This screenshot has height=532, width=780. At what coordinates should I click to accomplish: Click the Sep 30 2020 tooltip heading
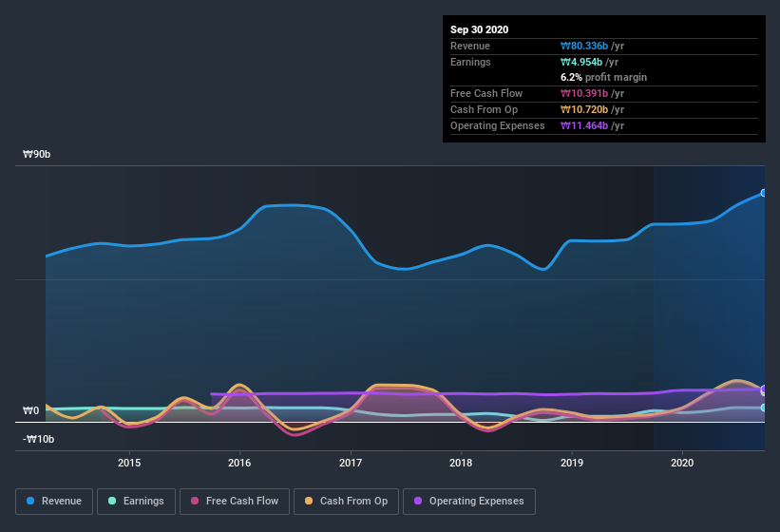[x=479, y=29]
